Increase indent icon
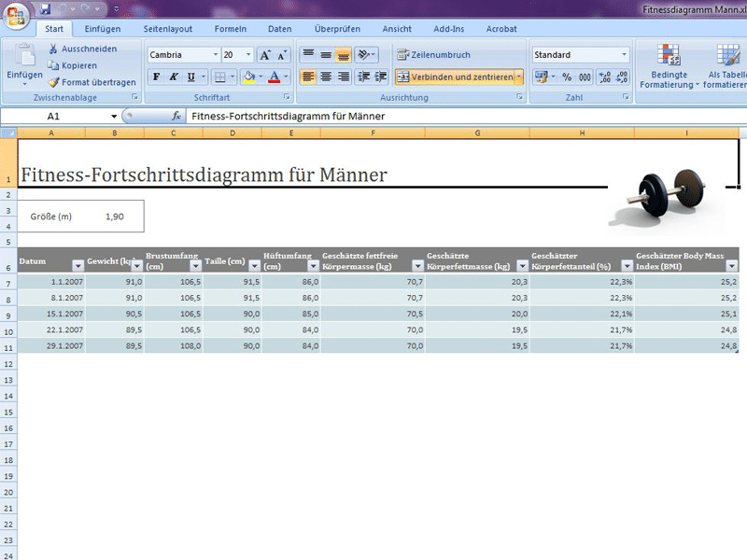 (381, 77)
